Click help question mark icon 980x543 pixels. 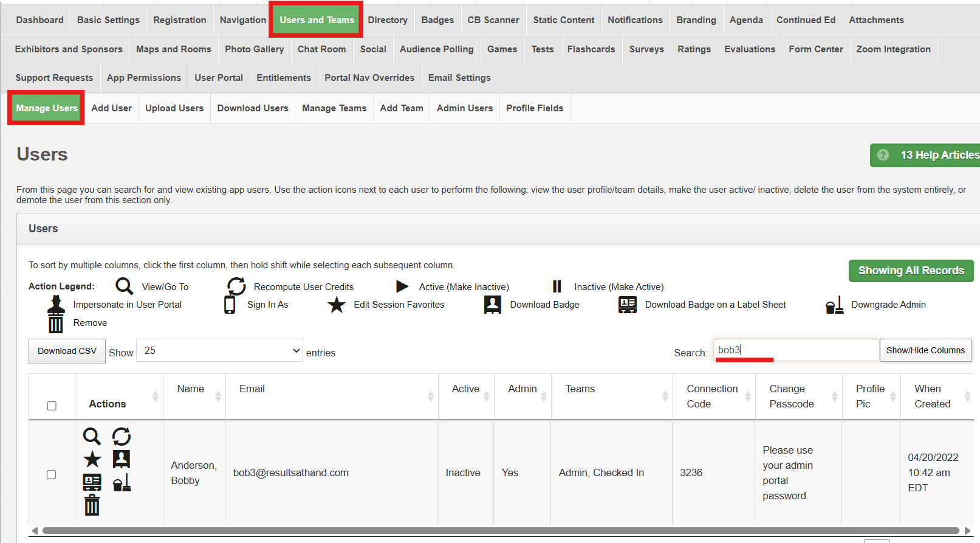pos(883,155)
